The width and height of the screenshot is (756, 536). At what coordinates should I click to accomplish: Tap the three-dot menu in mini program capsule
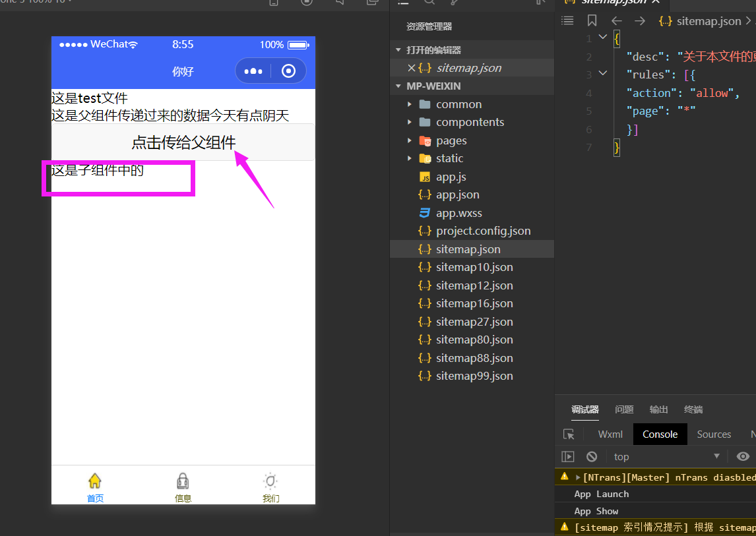click(x=253, y=71)
